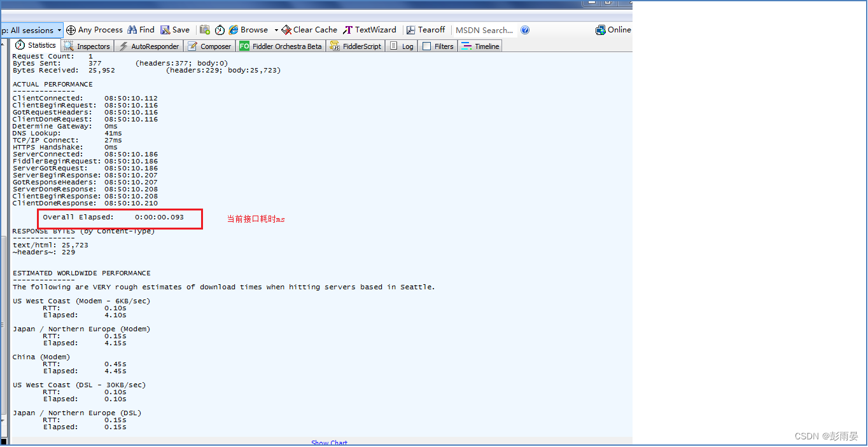Click the Find binoculars button
The width and height of the screenshot is (868, 447).
point(141,30)
